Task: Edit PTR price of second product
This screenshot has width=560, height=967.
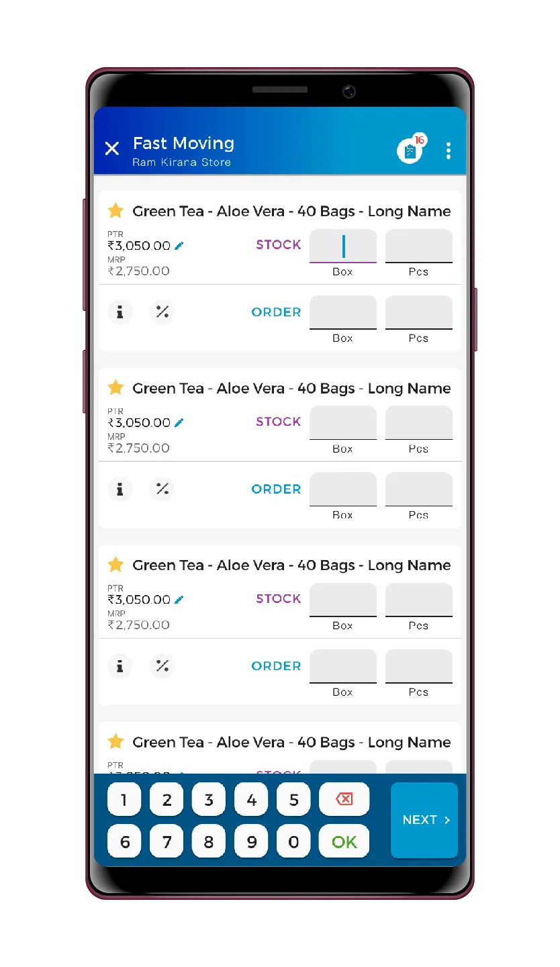Action: [179, 422]
